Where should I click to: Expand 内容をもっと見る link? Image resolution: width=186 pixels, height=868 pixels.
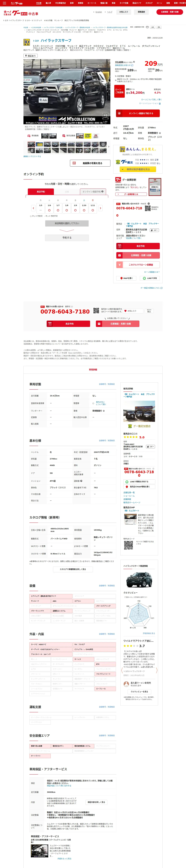coord(64,859)
